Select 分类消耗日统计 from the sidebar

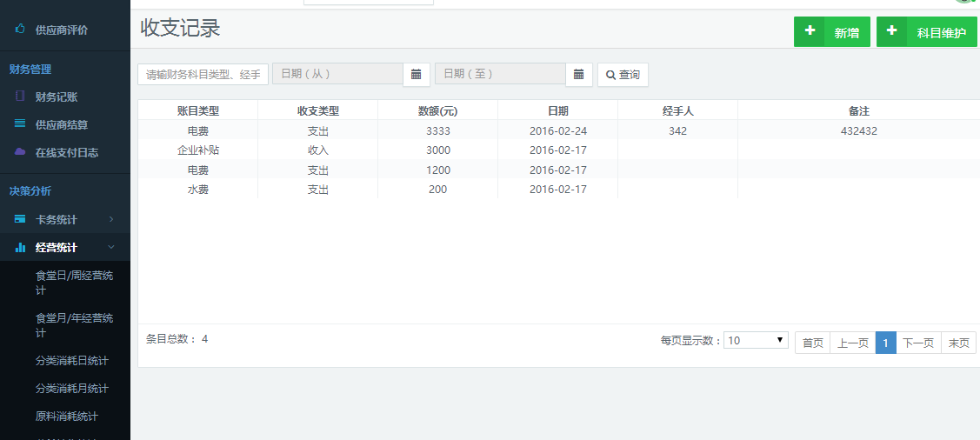pos(72,361)
